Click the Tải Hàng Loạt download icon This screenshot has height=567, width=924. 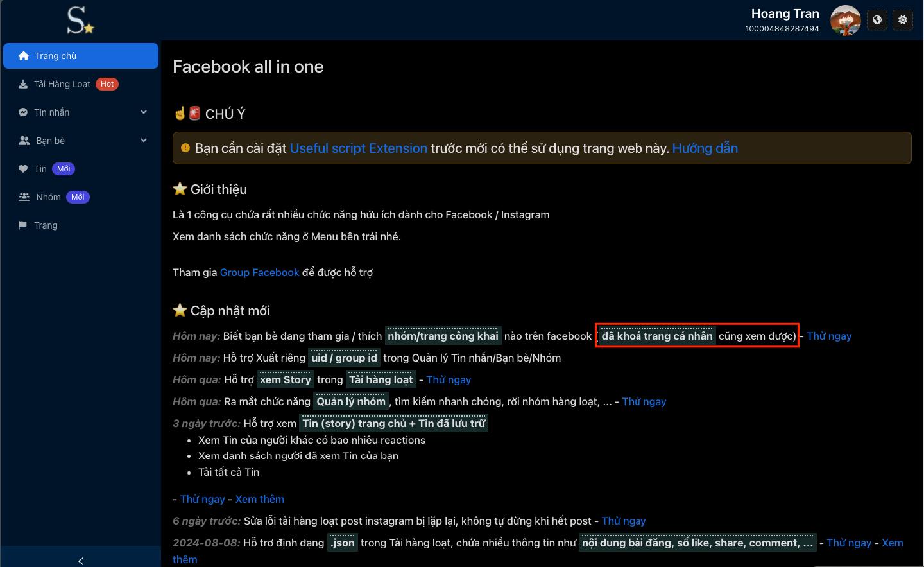click(x=23, y=84)
